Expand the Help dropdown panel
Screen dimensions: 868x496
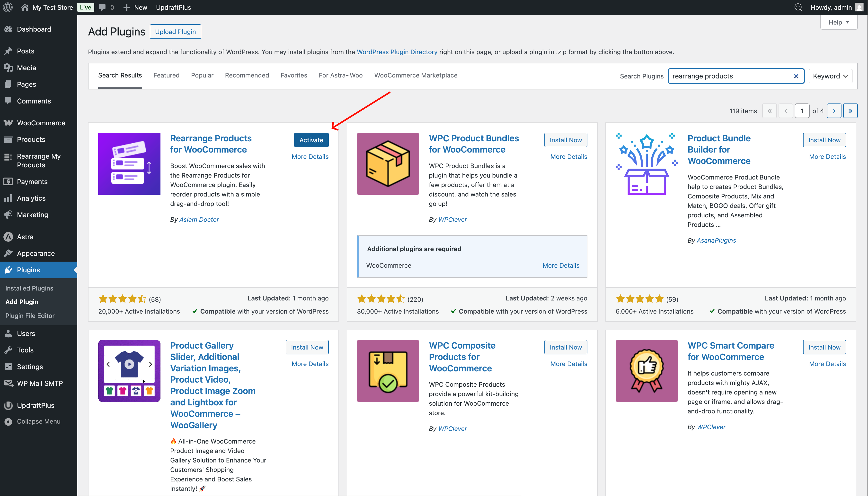tap(839, 22)
